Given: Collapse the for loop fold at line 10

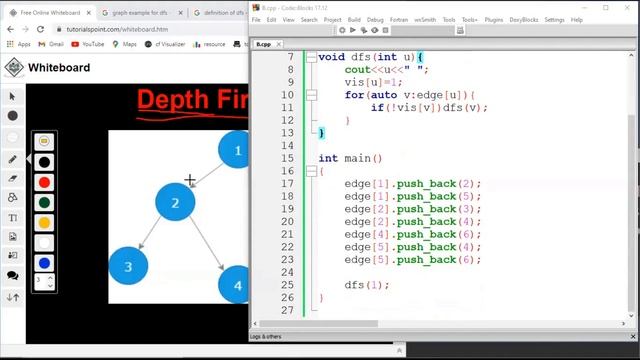Looking at the screenshot, I should point(311,95).
